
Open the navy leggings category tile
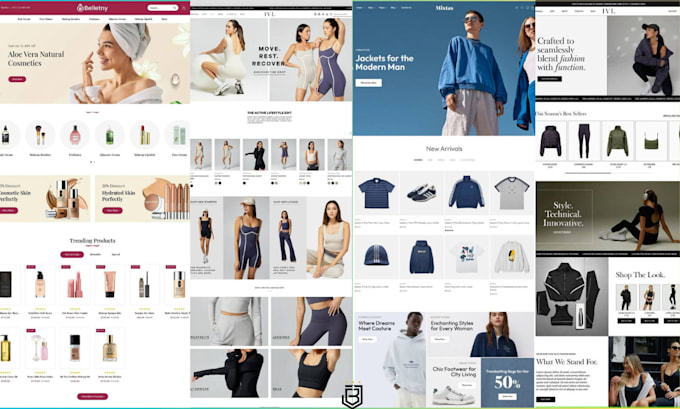(311, 321)
